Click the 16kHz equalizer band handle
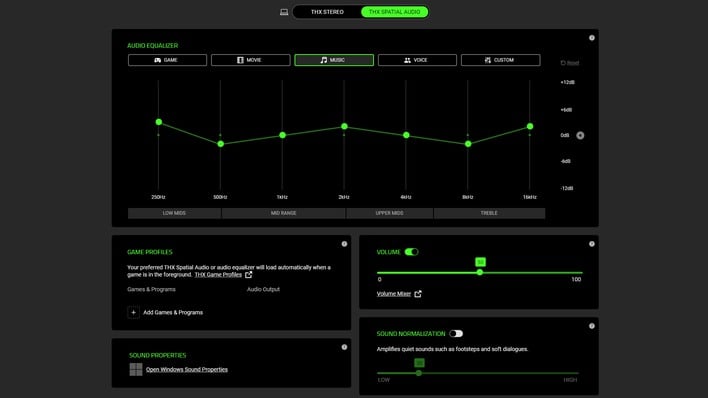The height and width of the screenshot is (398, 708). pos(530,126)
